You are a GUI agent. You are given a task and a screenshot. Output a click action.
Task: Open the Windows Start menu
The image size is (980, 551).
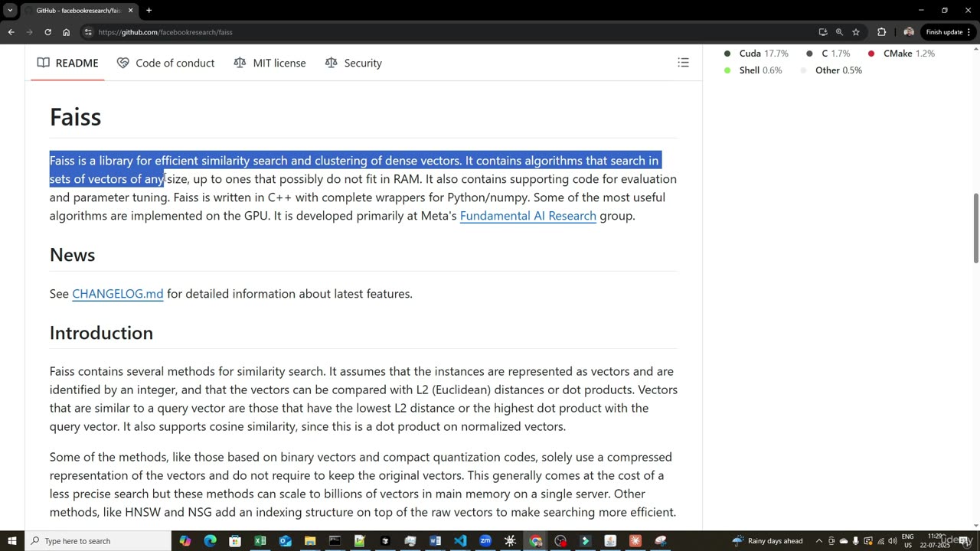11,541
